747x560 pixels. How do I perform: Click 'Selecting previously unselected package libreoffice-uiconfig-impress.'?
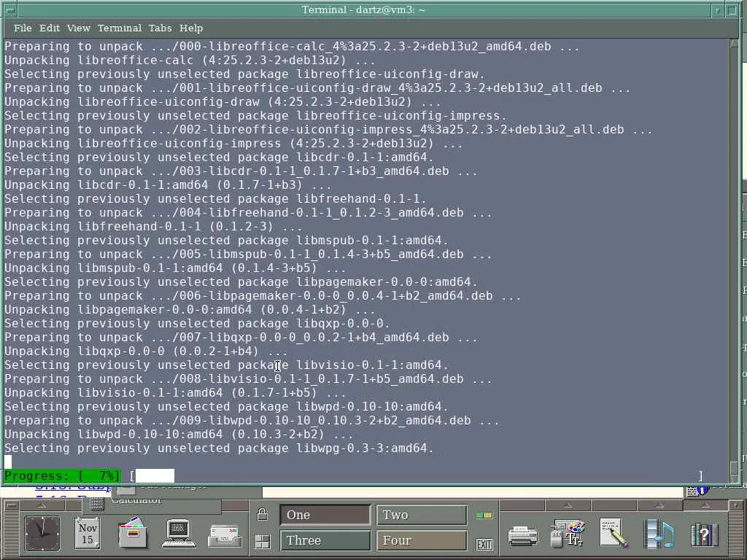point(255,115)
